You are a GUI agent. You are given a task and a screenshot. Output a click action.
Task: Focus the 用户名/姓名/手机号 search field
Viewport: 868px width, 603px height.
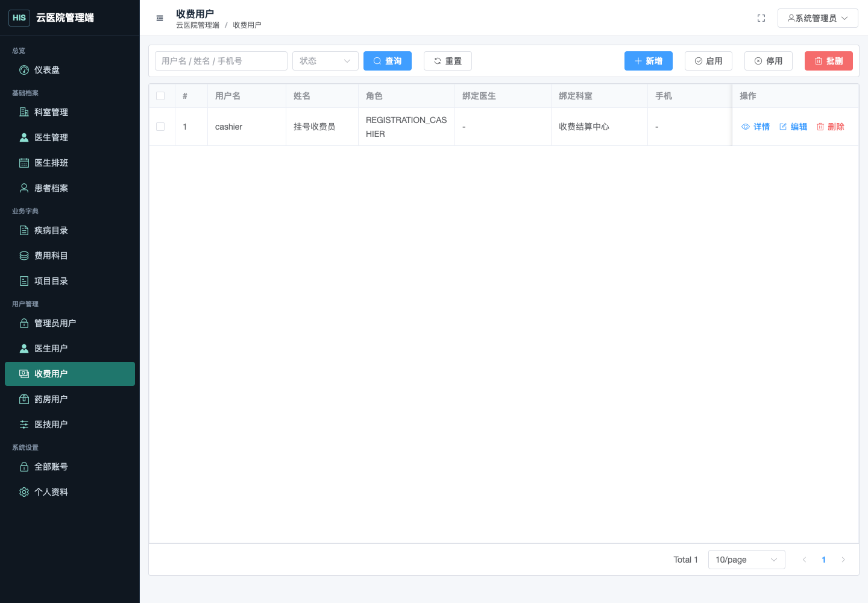click(x=221, y=61)
